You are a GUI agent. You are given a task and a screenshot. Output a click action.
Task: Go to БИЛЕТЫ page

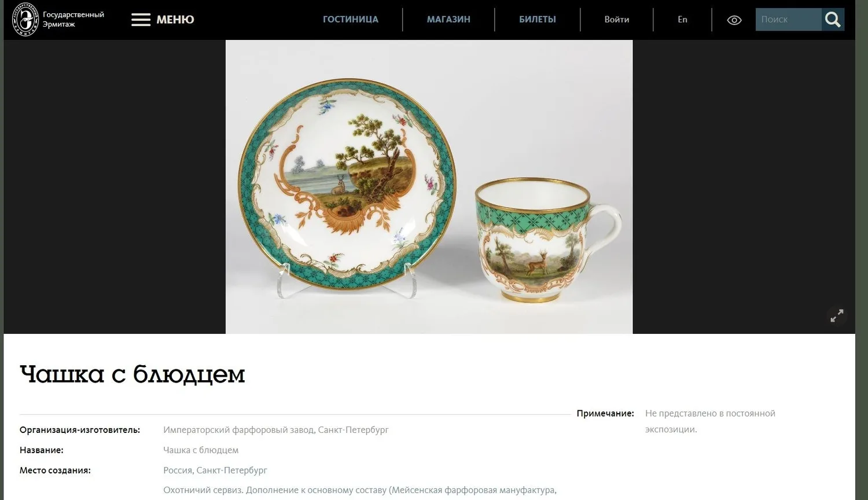pos(538,20)
